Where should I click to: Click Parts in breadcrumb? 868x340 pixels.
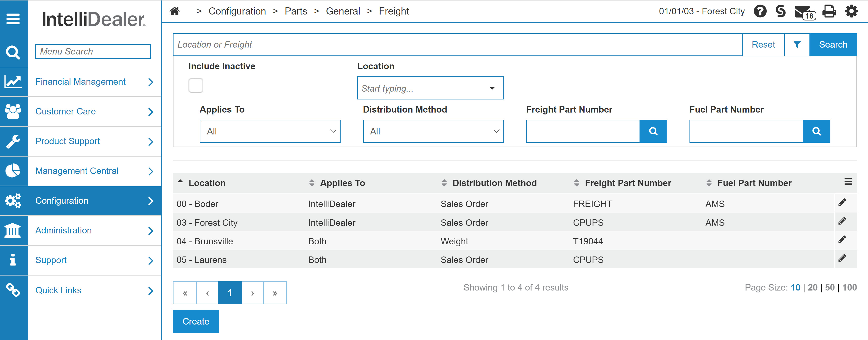point(296,11)
